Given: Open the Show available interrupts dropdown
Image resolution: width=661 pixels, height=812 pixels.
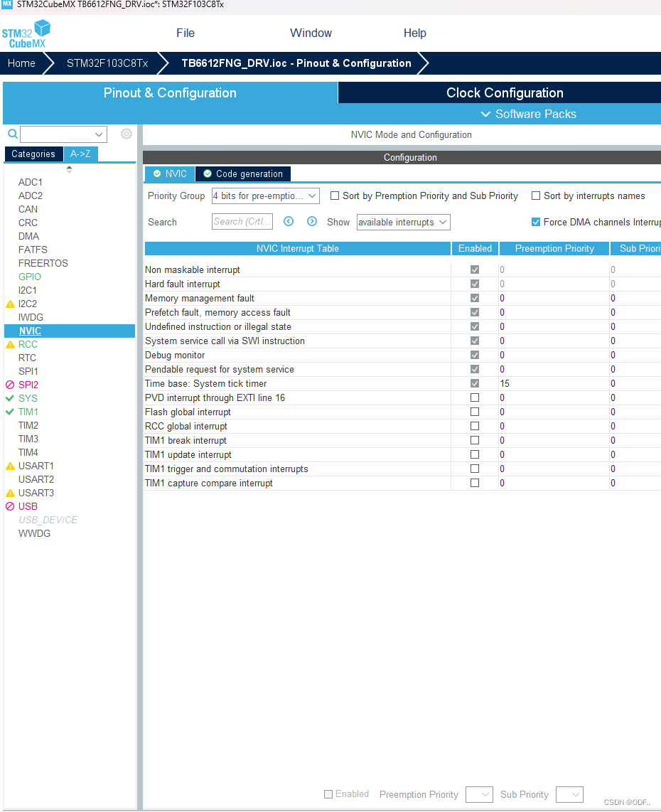Looking at the screenshot, I should [403, 222].
